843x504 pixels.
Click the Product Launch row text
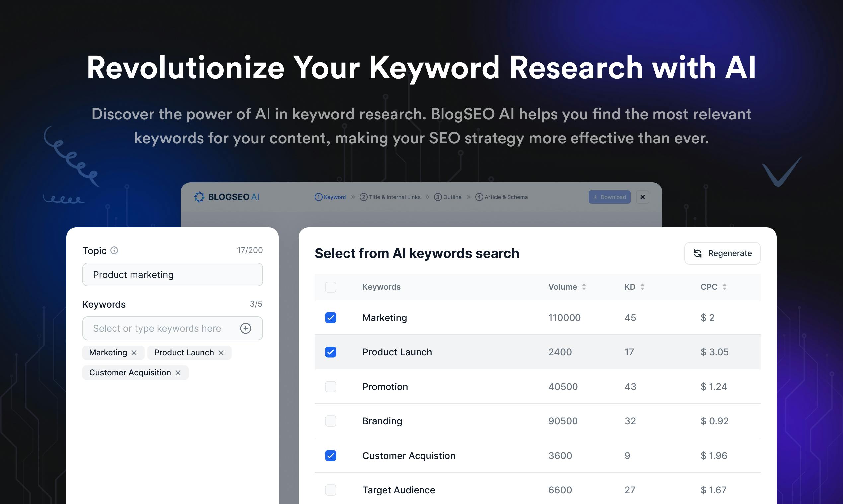tap(397, 352)
